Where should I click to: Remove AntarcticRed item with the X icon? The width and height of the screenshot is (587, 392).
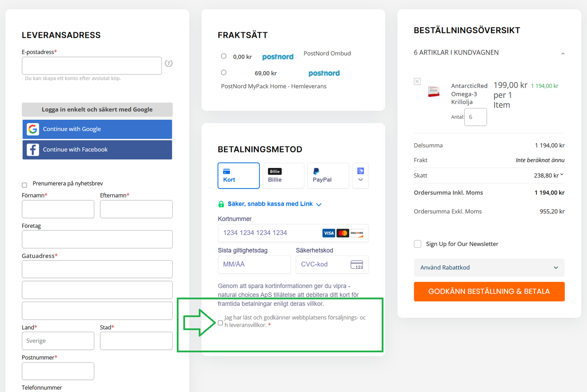click(417, 81)
